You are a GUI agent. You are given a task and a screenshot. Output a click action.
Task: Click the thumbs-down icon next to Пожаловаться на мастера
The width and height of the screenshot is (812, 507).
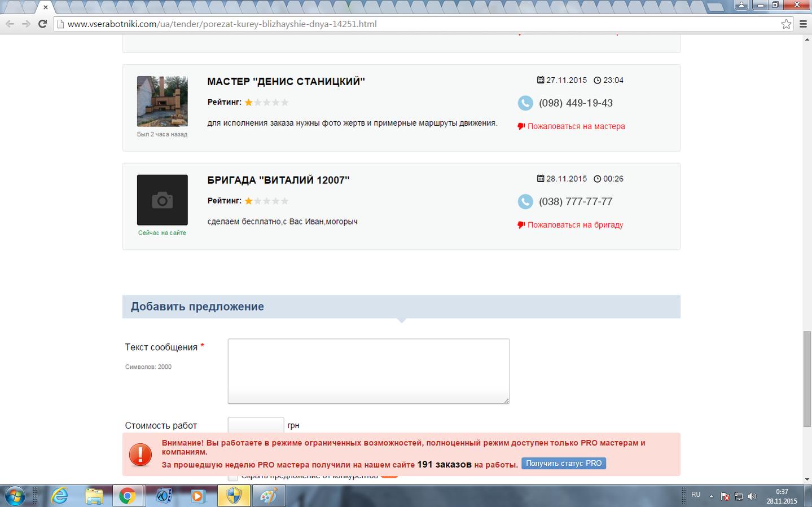(x=521, y=126)
